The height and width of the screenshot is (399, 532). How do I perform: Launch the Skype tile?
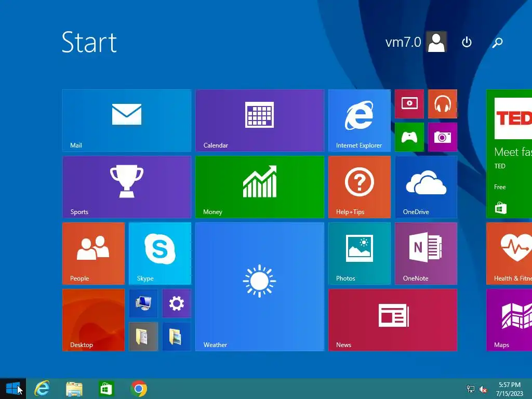coord(160,254)
